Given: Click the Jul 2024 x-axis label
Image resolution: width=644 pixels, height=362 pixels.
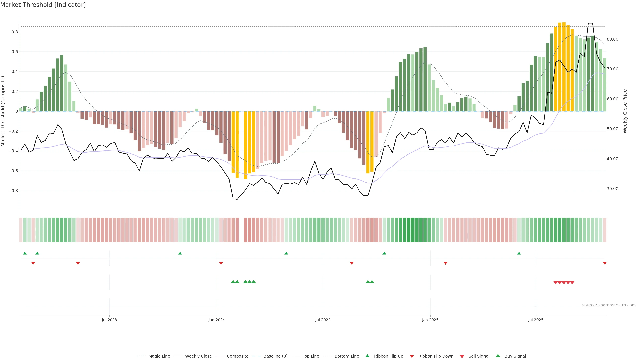Looking at the screenshot, I should (x=323, y=320).
